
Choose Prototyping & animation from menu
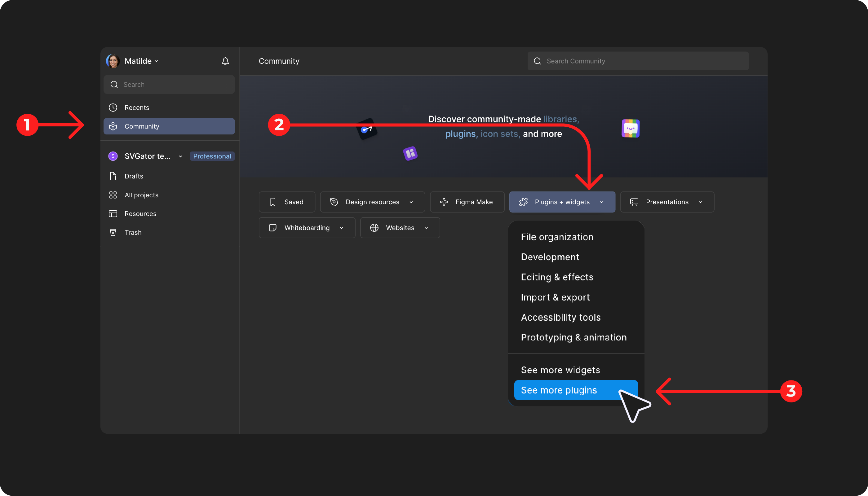click(x=573, y=337)
